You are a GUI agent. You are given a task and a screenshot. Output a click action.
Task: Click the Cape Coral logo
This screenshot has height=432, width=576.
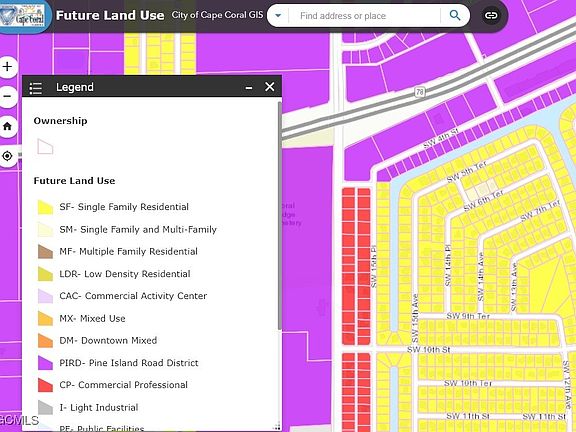(23, 15)
